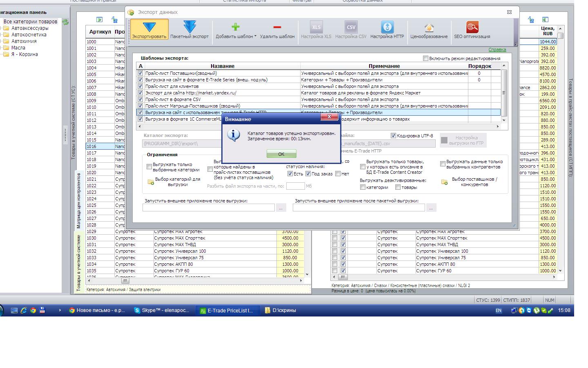
Task: Click first icon above the Артикул column
Action: pos(99,20)
